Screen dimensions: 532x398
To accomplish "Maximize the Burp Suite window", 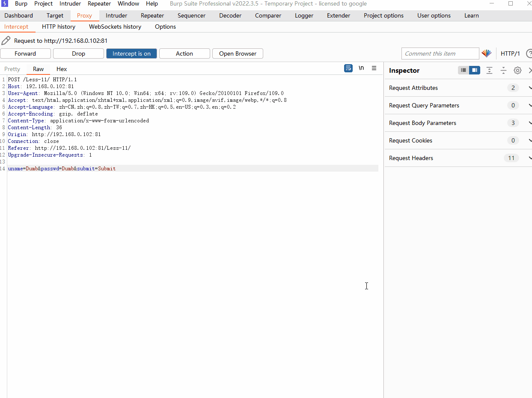I will pos(511,3).
